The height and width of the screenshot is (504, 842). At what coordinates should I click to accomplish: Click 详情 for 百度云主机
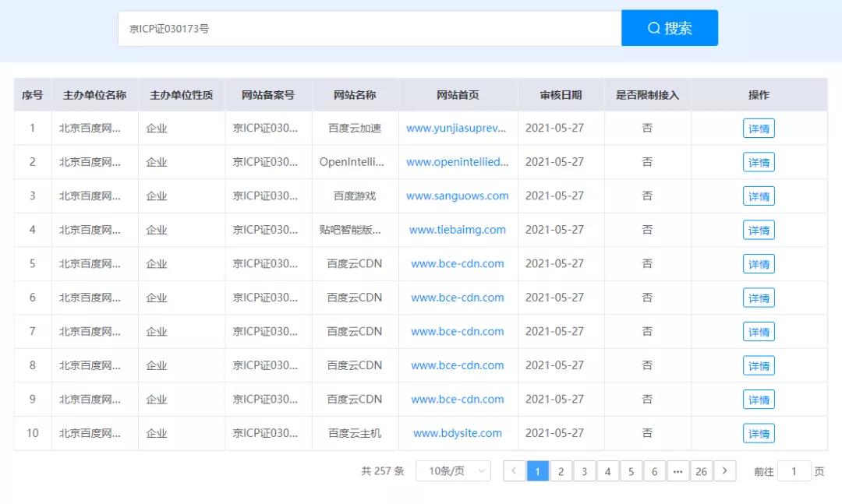click(x=758, y=433)
